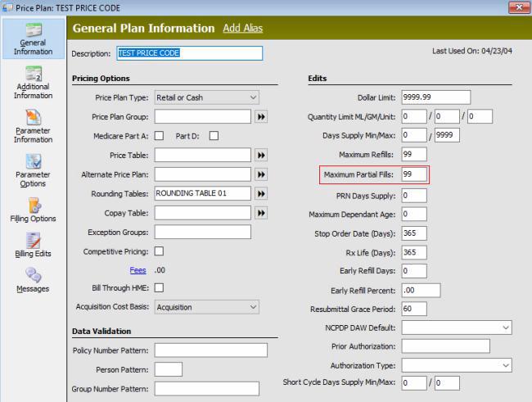Click the Stop Order Date field
532x402 pixels.
click(x=414, y=233)
